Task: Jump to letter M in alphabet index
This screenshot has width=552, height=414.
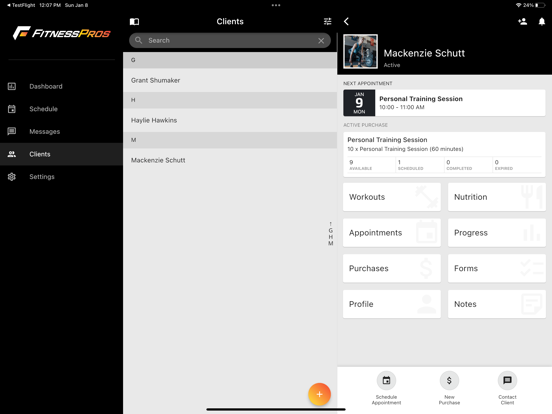Action: pos(331,243)
